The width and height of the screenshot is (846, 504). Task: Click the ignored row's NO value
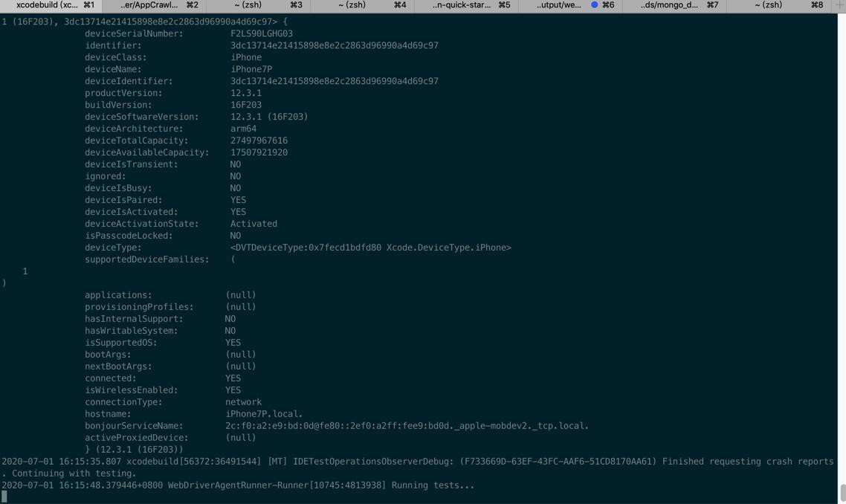click(x=236, y=176)
